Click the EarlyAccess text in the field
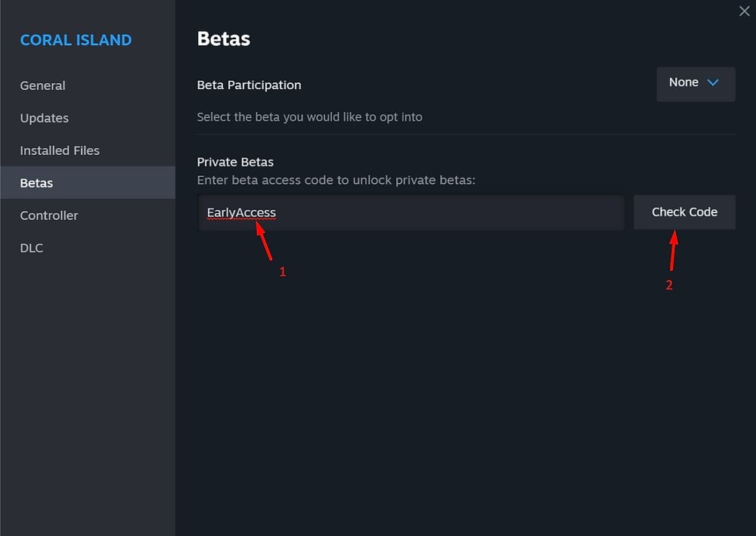Image resolution: width=756 pixels, height=536 pixels. (x=241, y=212)
